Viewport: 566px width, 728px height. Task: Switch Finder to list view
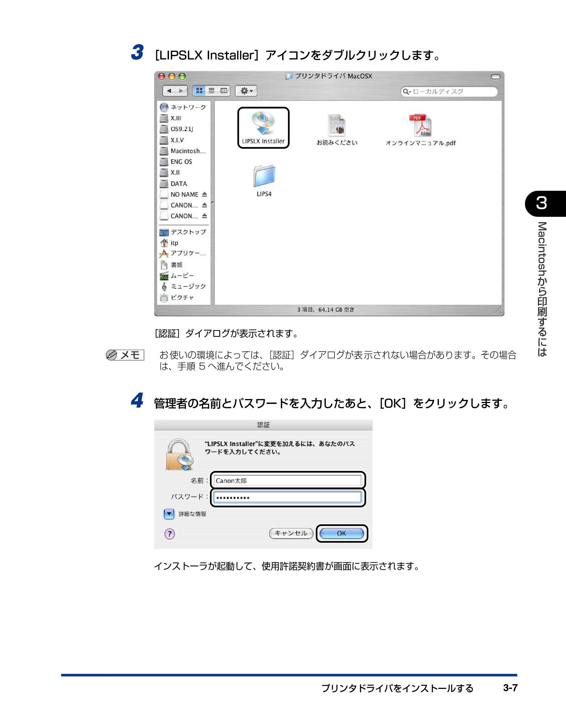[x=211, y=91]
